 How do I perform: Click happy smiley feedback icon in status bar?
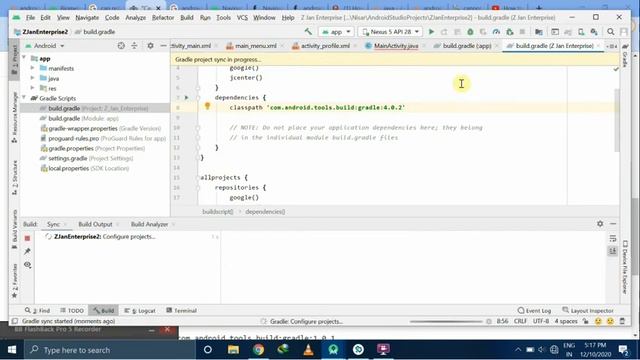coord(598,321)
